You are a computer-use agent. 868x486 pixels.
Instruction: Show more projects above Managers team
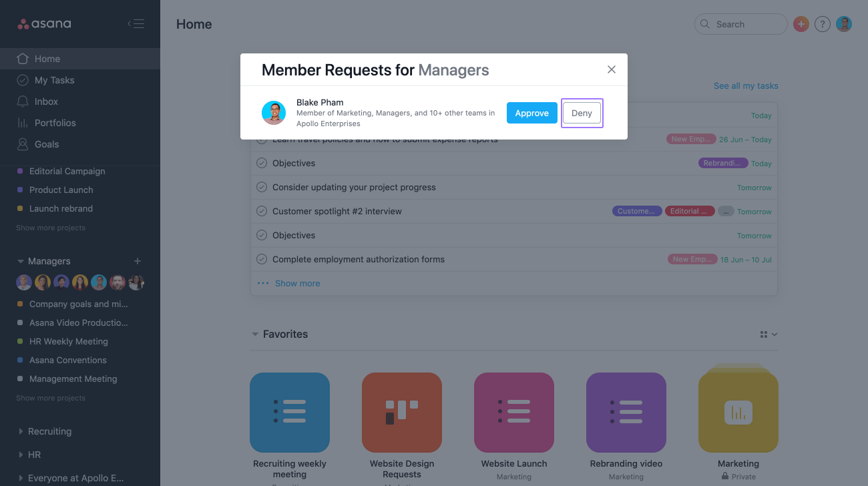point(51,228)
